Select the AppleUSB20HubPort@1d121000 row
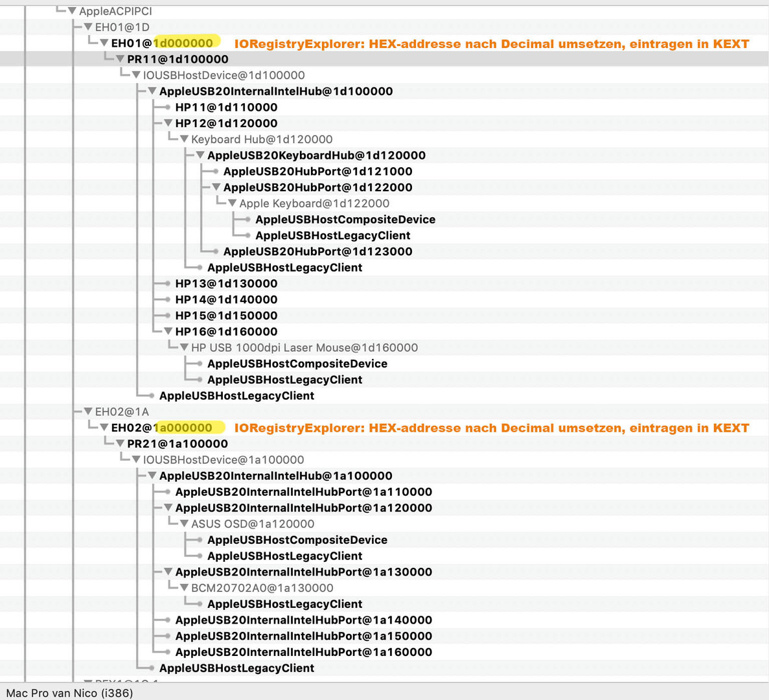Screen dimensions: 769x700 [x=318, y=171]
